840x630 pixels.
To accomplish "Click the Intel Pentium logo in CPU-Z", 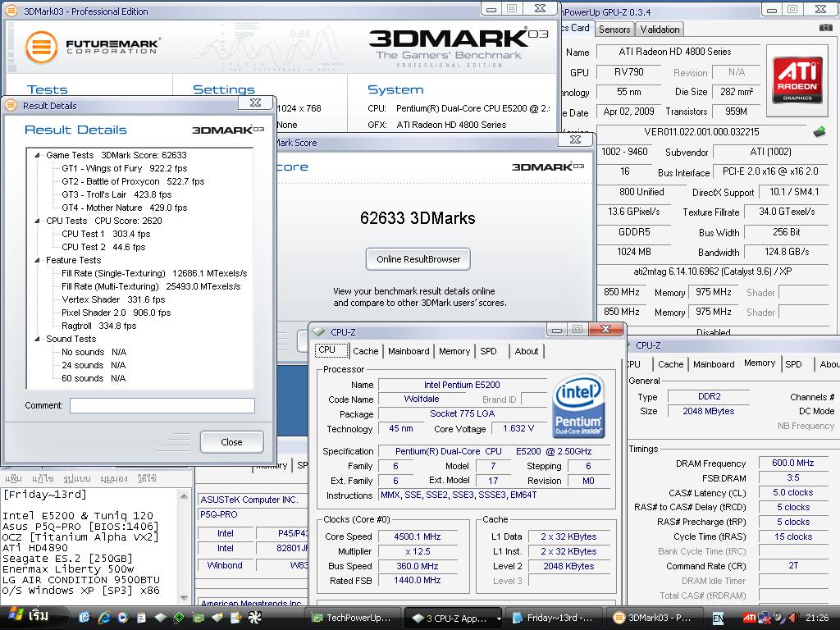I will 578,406.
